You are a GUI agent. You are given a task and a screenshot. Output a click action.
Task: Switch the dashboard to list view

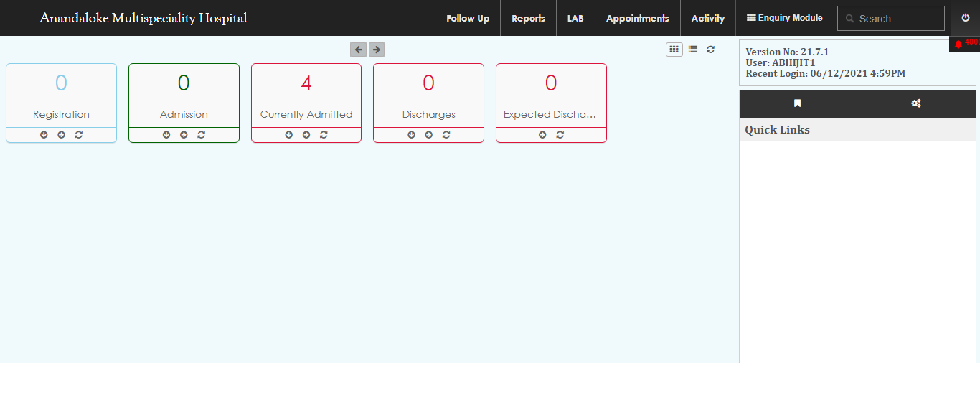click(693, 50)
